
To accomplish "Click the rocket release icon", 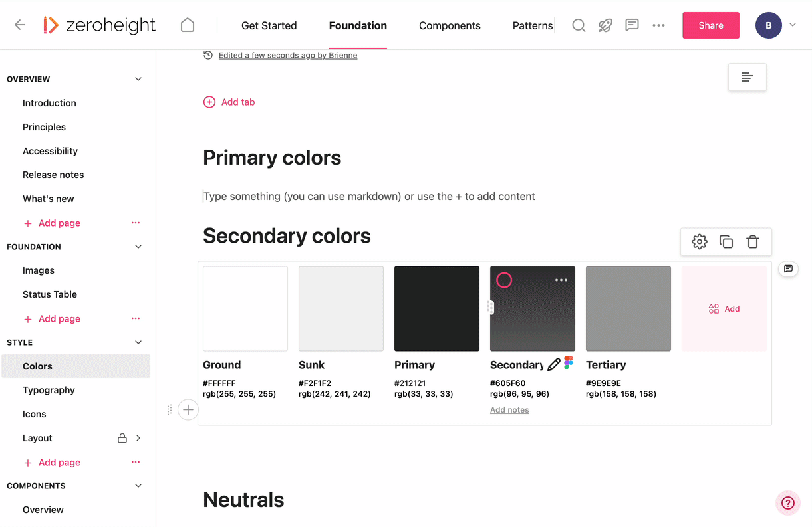I will click(x=605, y=25).
